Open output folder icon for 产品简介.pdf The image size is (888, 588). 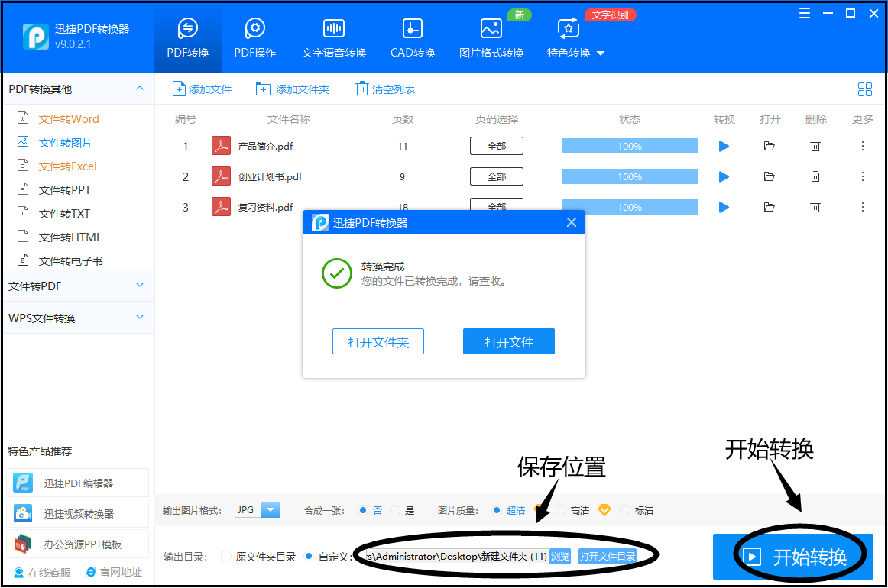point(769,146)
